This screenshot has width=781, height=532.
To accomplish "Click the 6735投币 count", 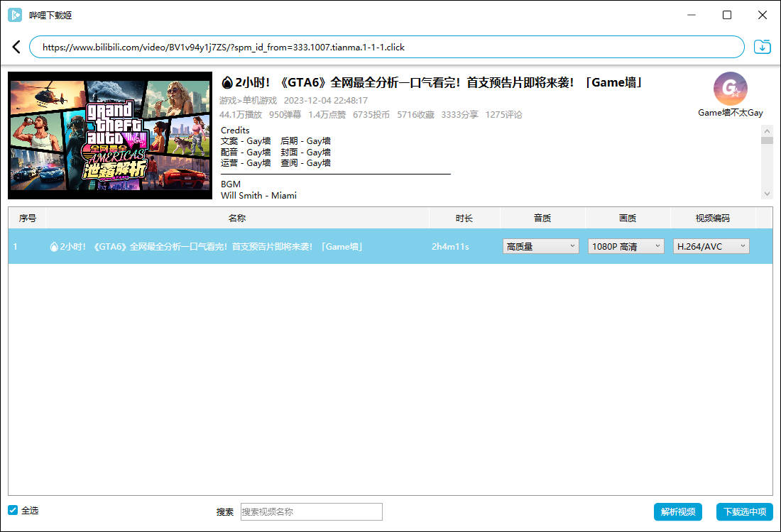I will click(x=371, y=114).
